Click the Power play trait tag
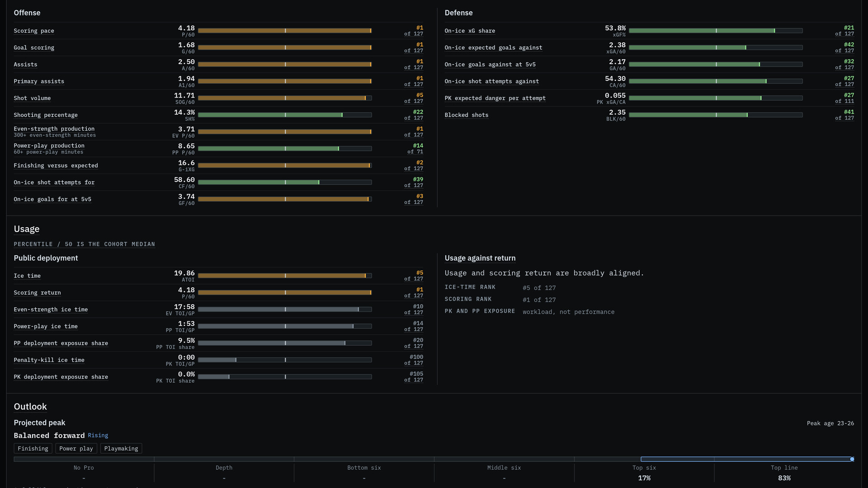 tap(76, 448)
